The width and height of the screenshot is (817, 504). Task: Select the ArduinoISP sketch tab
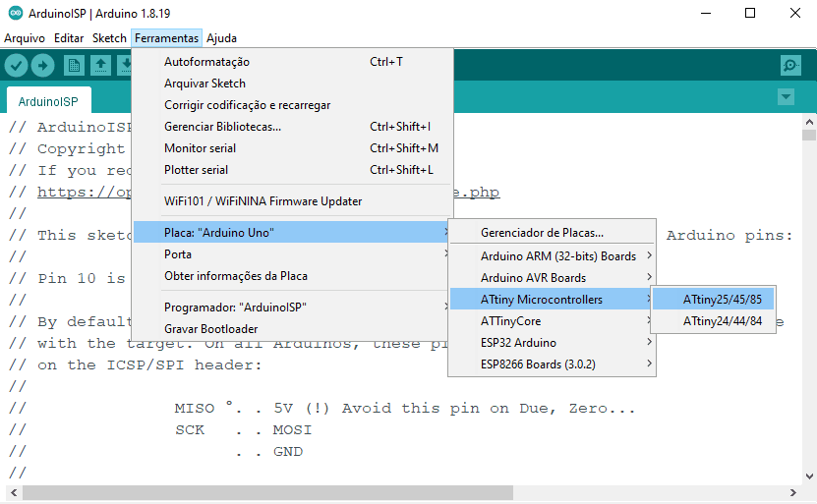48,101
